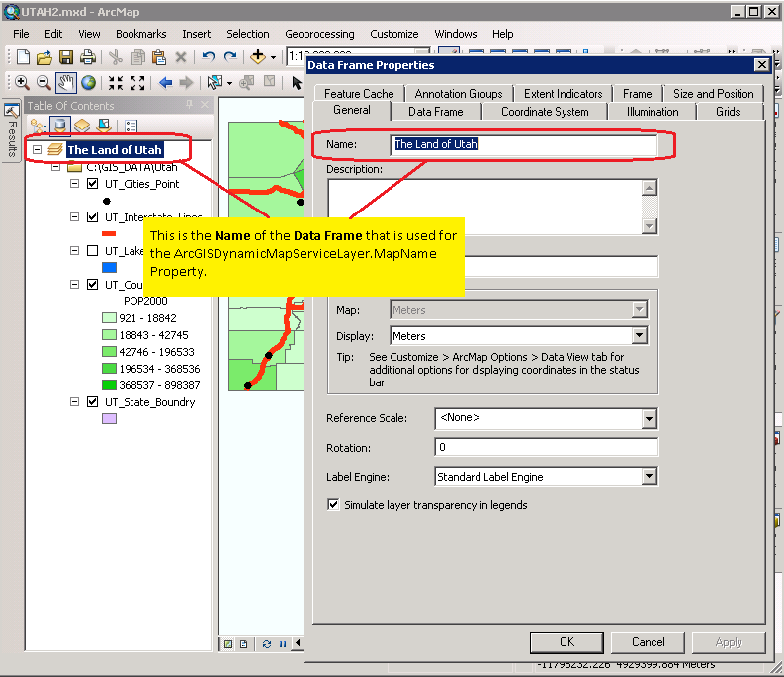
Task: Click the New map document icon
Action: [x=23, y=57]
